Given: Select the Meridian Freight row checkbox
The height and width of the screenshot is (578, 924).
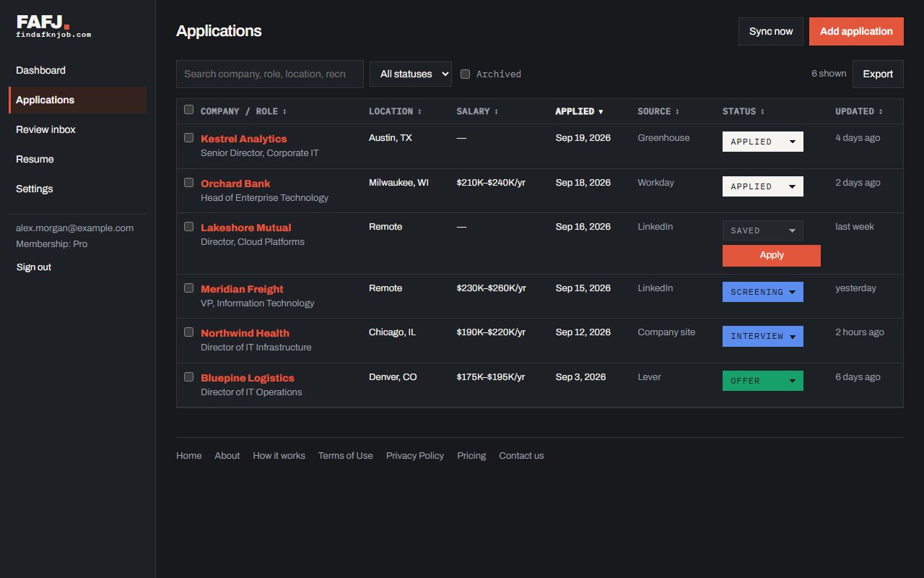Looking at the screenshot, I should pos(189,288).
